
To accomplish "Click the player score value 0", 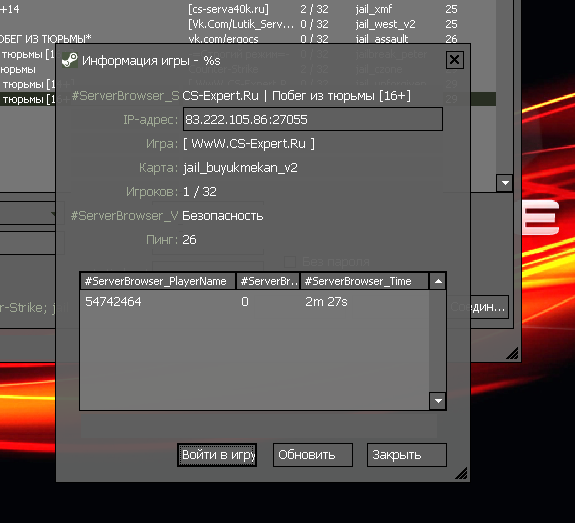I will pyautogui.click(x=245, y=302).
